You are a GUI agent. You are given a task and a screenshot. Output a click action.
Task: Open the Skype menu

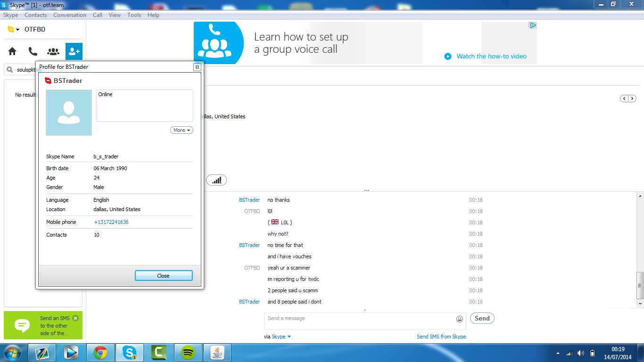[11, 15]
